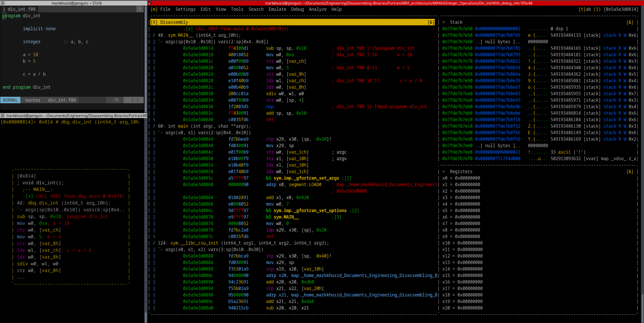Open the File menu in radare2 panels

point(165,9)
